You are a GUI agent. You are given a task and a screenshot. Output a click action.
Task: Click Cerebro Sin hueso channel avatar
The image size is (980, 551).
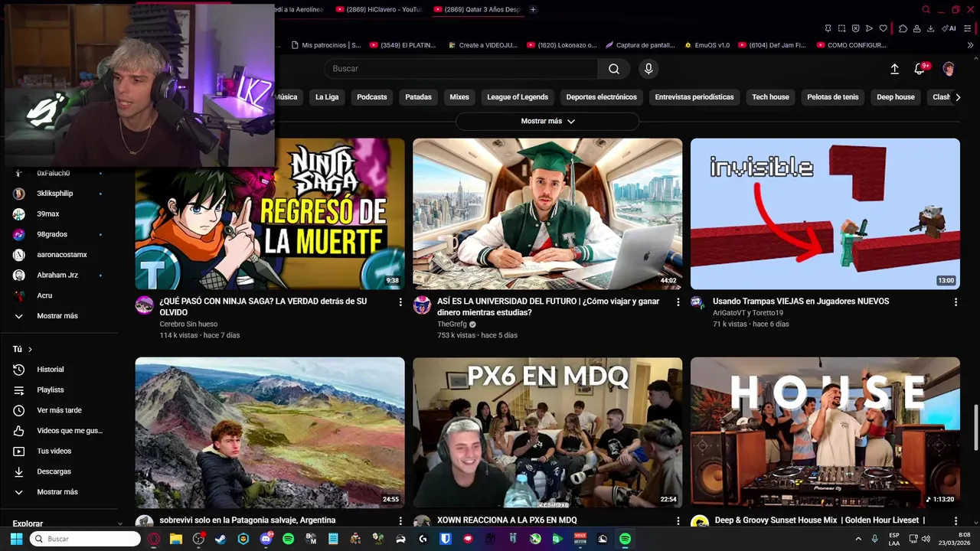pos(145,305)
